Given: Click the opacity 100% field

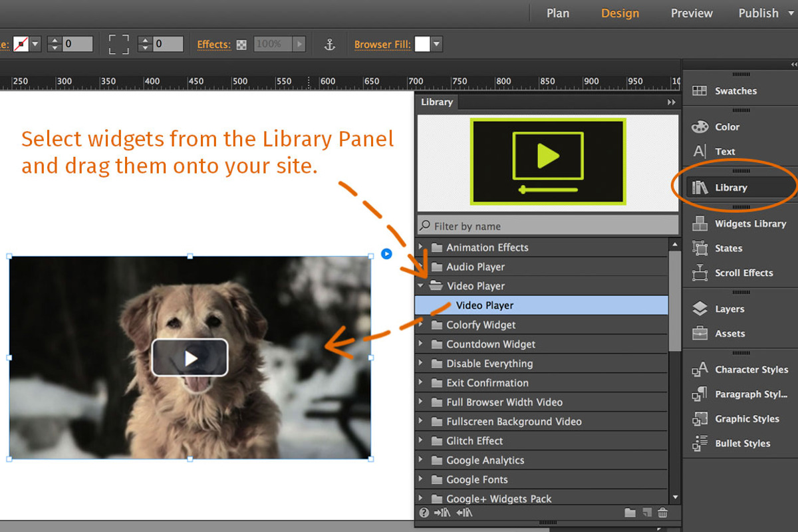Looking at the screenshot, I should (272, 45).
